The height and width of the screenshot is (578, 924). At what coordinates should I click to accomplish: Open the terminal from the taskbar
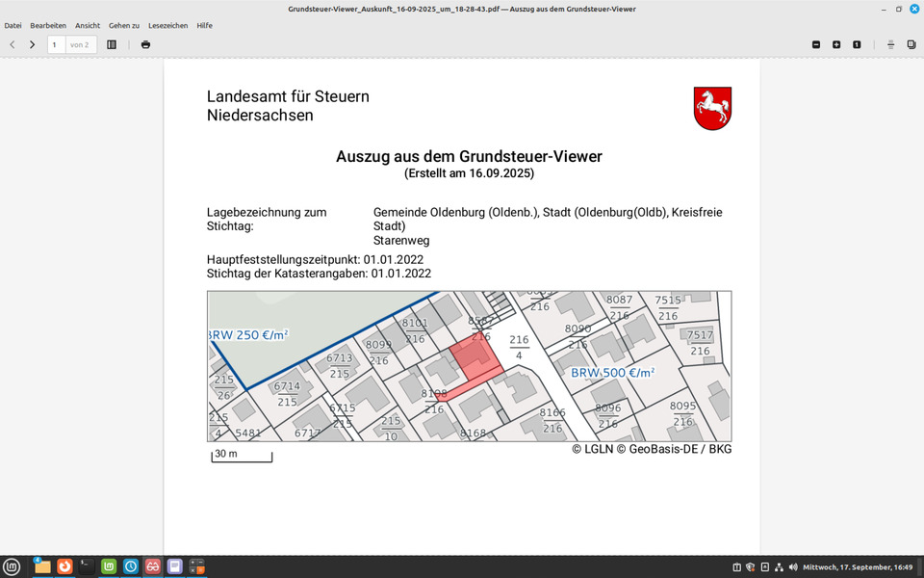87,566
